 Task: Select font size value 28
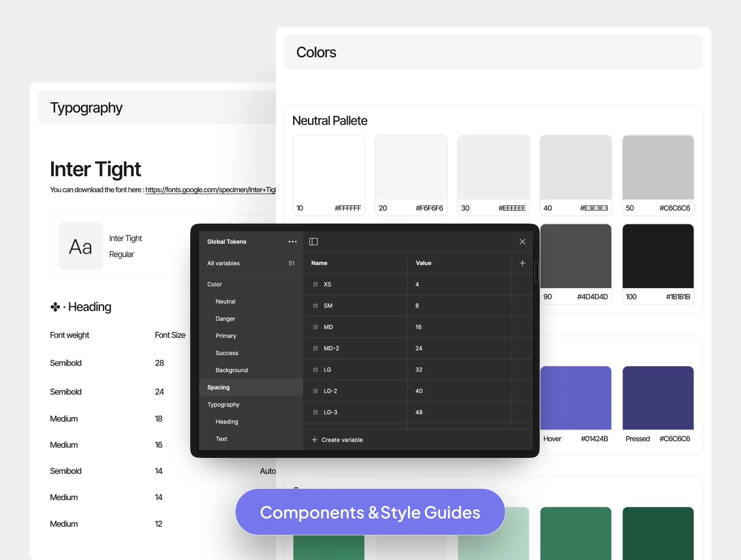pyautogui.click(x=159, y=363)
